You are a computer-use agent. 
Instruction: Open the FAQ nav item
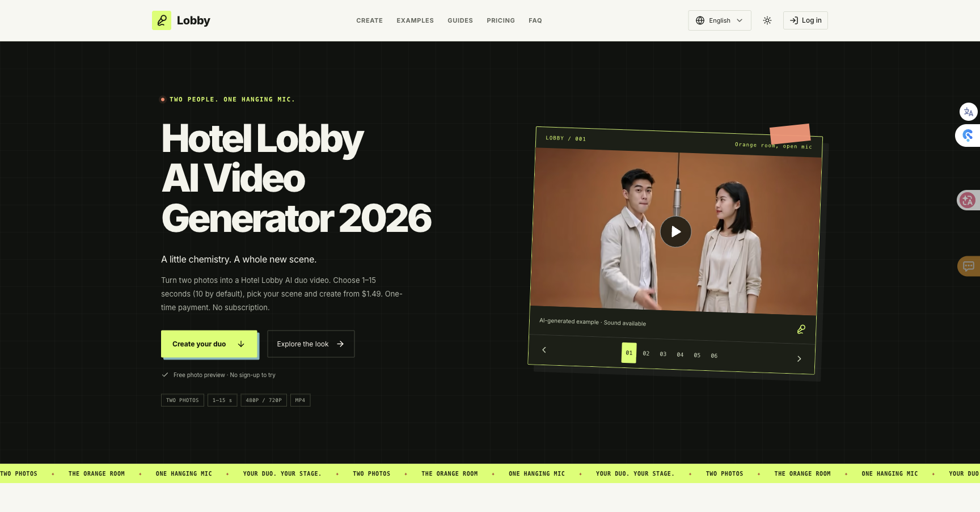coord(535,20)
